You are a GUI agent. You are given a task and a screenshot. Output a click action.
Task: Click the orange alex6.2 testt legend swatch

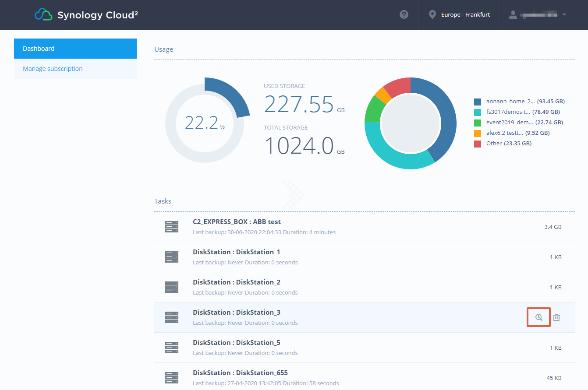[478, 133]
